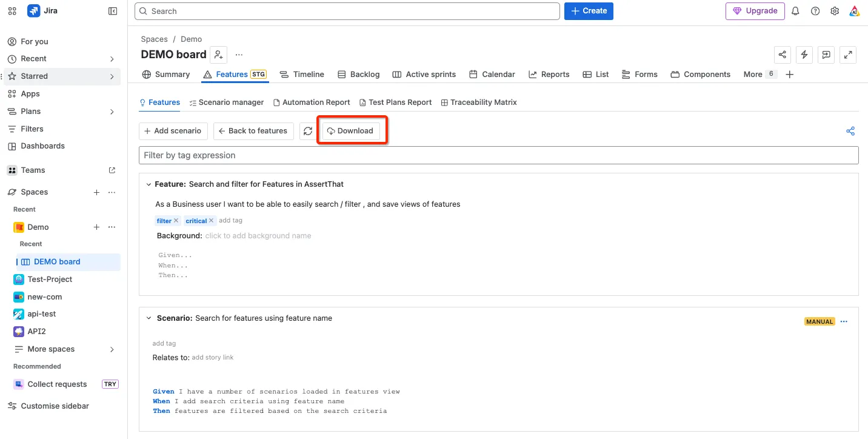Open the Backlog tab

tap(358, 75)
